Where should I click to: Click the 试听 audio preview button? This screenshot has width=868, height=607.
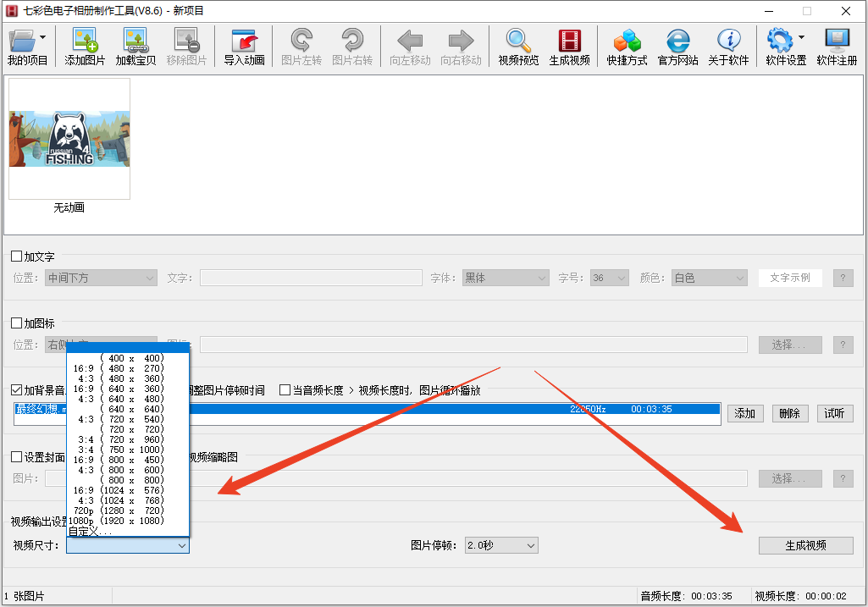(833, 413)
